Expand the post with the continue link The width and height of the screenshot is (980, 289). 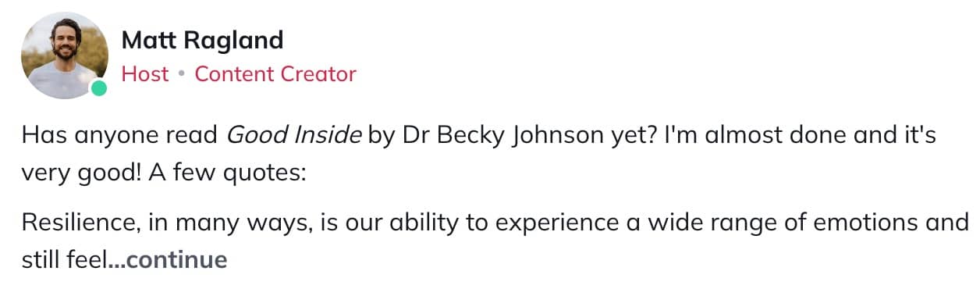coord(176,259)
